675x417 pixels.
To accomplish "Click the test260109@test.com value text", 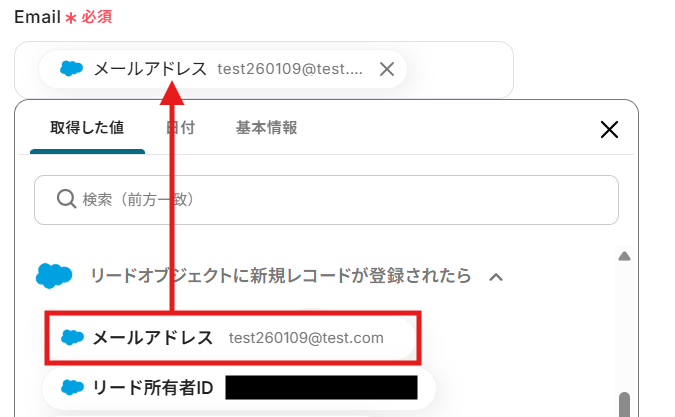I will [306, 338].
